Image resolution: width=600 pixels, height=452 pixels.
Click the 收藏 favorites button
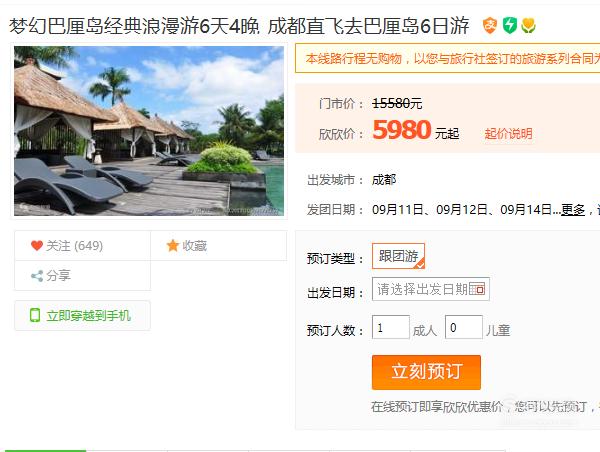(218, 246)
